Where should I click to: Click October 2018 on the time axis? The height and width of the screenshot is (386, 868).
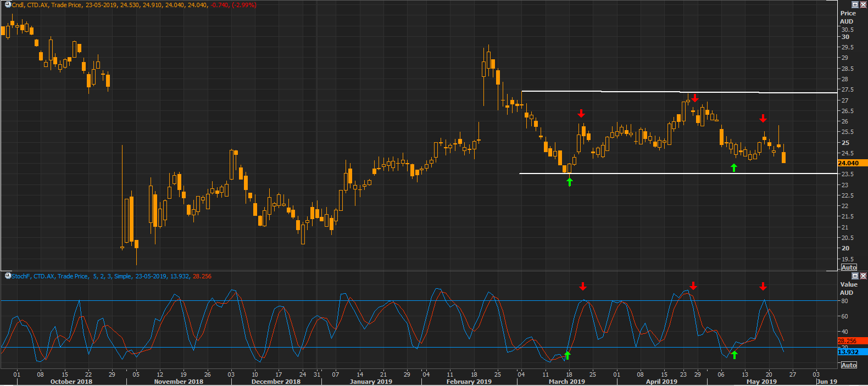71,382
